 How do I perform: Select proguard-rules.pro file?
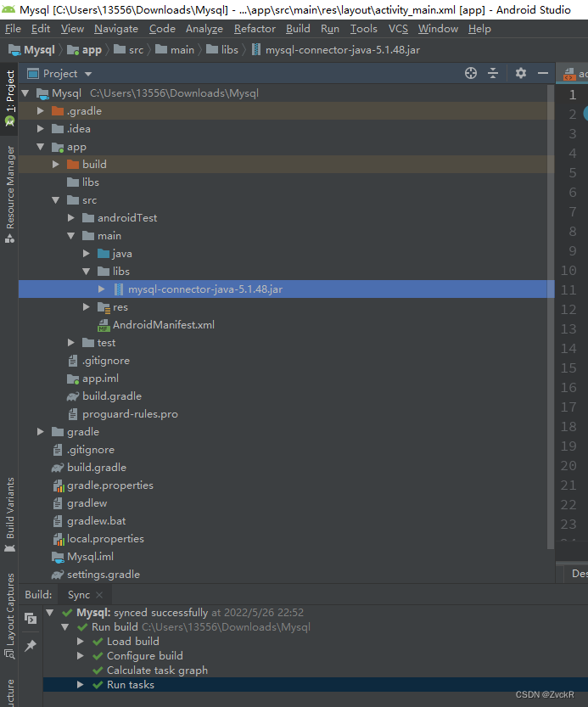click(x=122, y=414)
